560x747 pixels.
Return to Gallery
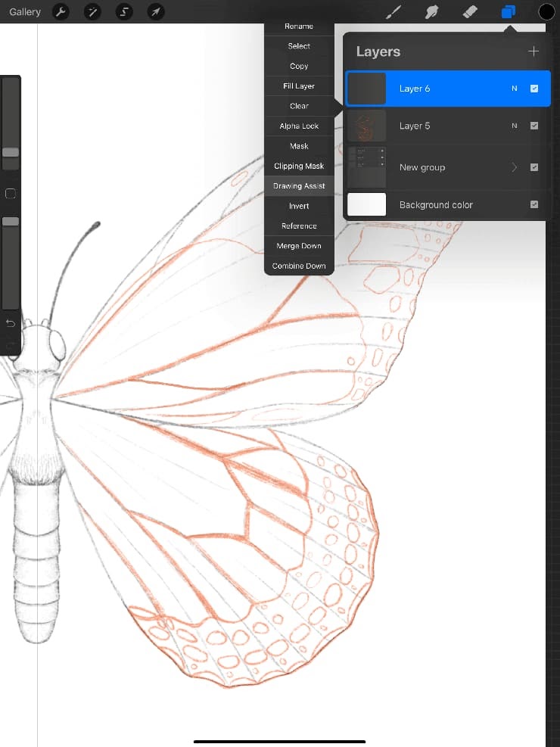click(25, 11)
